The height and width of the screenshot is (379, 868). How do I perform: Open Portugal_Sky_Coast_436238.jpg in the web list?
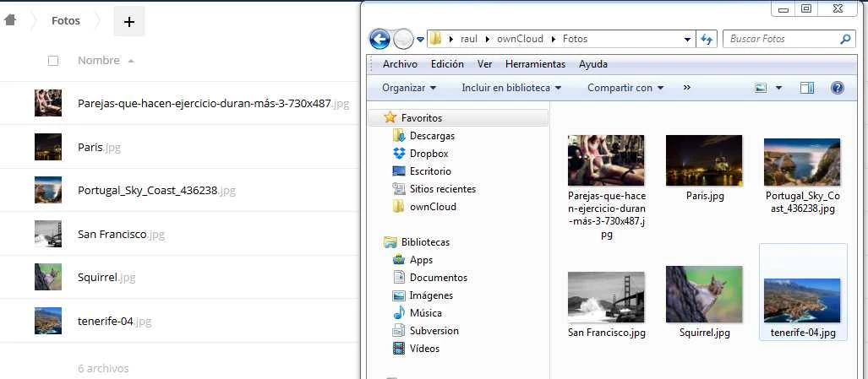[156, 191]
